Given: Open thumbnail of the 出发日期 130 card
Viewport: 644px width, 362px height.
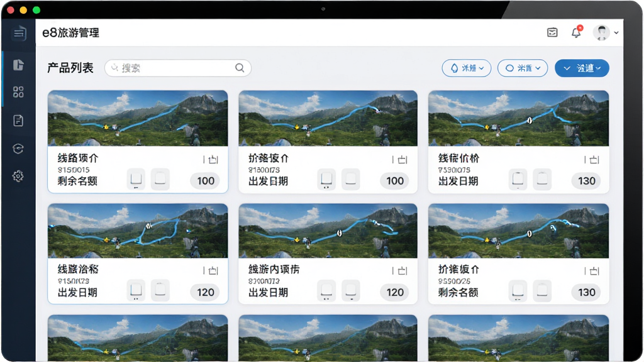Looking at the screenshot, I should point(518,118).
